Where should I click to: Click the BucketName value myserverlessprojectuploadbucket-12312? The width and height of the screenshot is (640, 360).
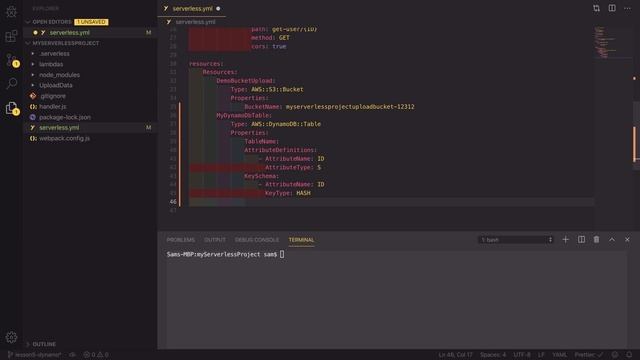click(350, 107)
